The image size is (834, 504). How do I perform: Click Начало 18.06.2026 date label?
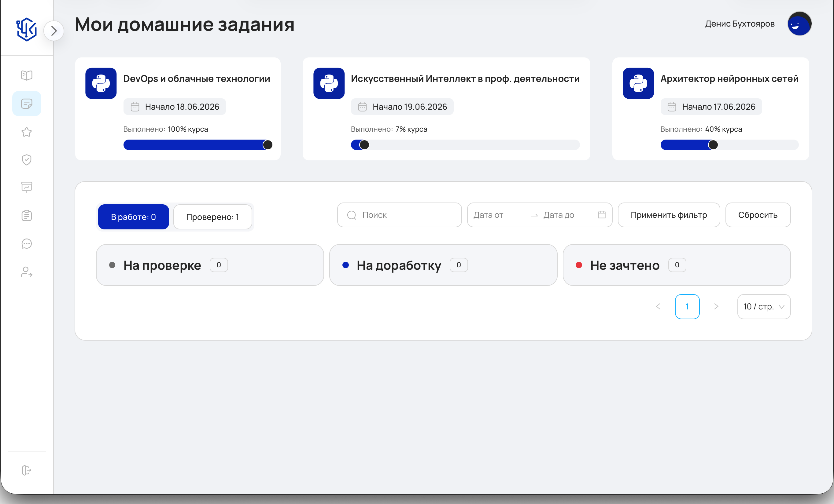click(182, 107)
